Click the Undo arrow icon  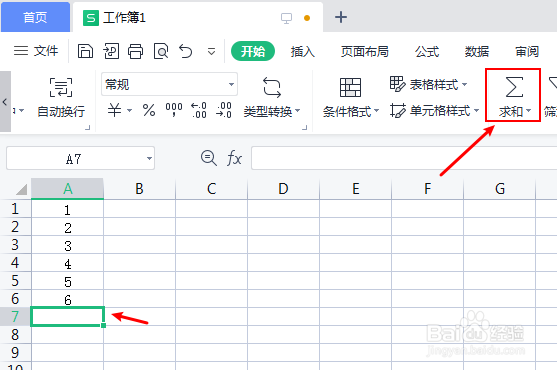tap(186, 51)
